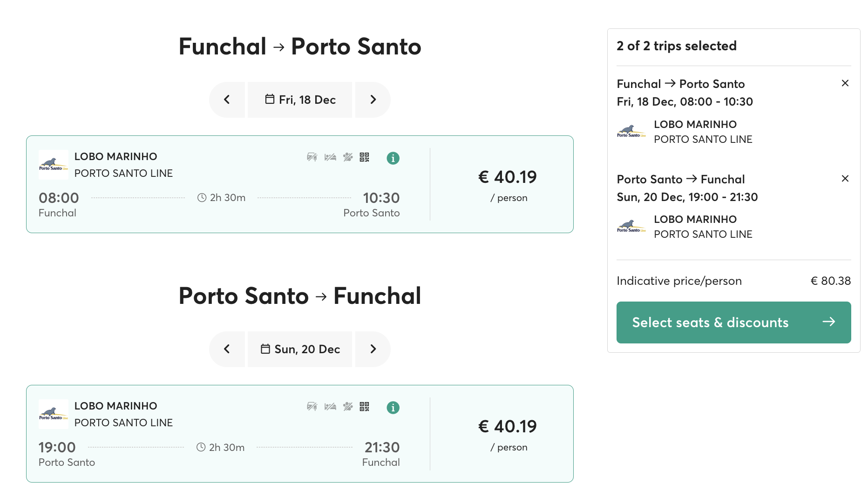
Task: Open info icon for 19:00 Porto Santo departure
Action: (393, 408)
